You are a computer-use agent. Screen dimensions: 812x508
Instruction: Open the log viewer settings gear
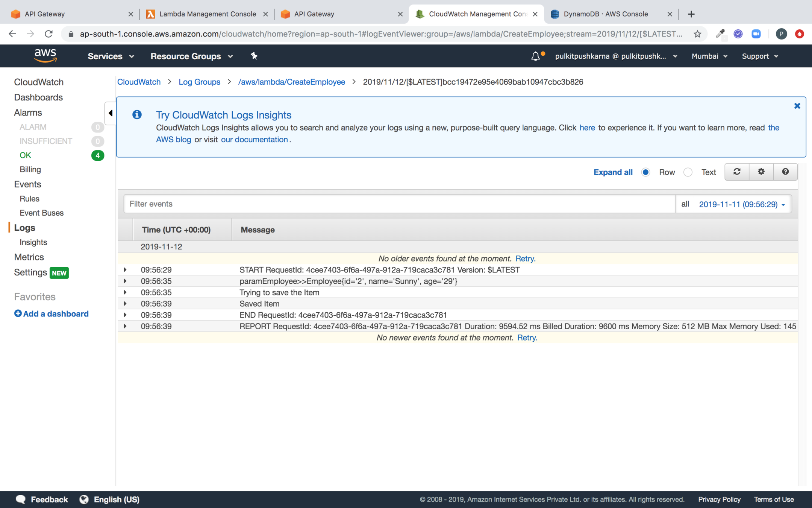coord(761,172)
